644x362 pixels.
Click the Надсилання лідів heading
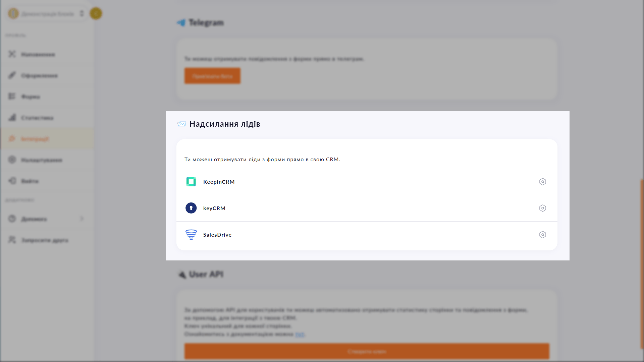(x=225, y=124)
